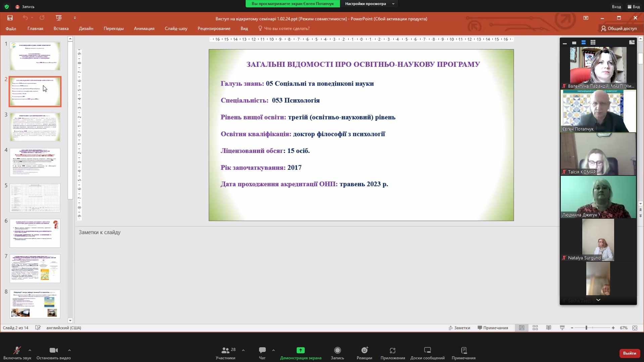Expand Настройки просмотра view options dropdown

369,4
